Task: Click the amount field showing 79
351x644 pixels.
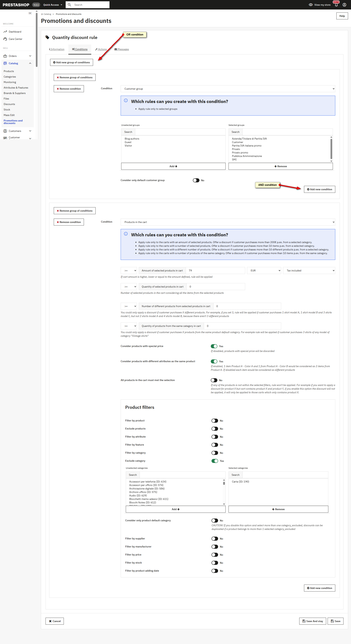Action: pos(215,271)
